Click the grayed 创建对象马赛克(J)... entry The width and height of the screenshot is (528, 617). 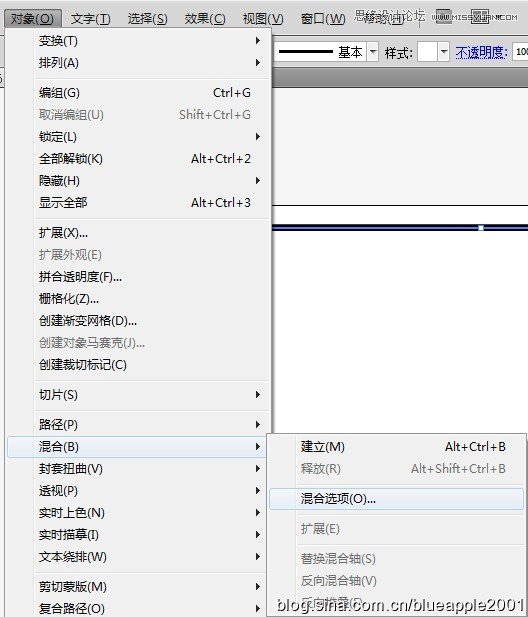151,343
